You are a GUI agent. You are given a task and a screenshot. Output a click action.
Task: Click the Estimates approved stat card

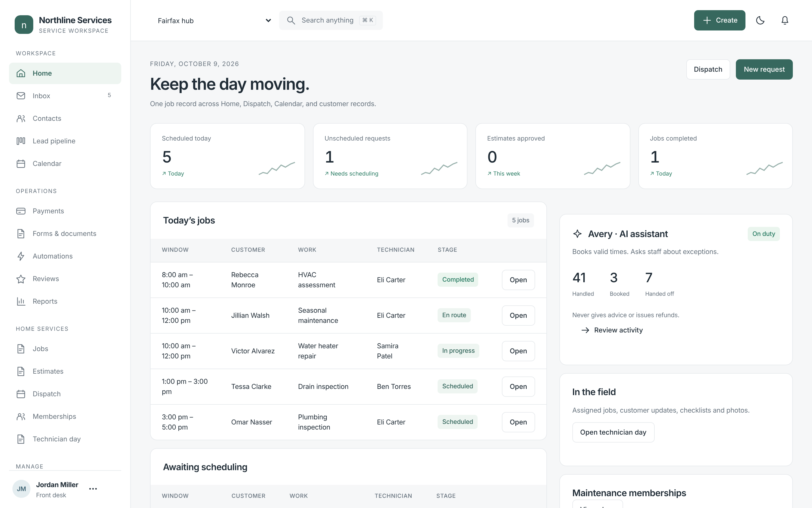tap(553, 156)
